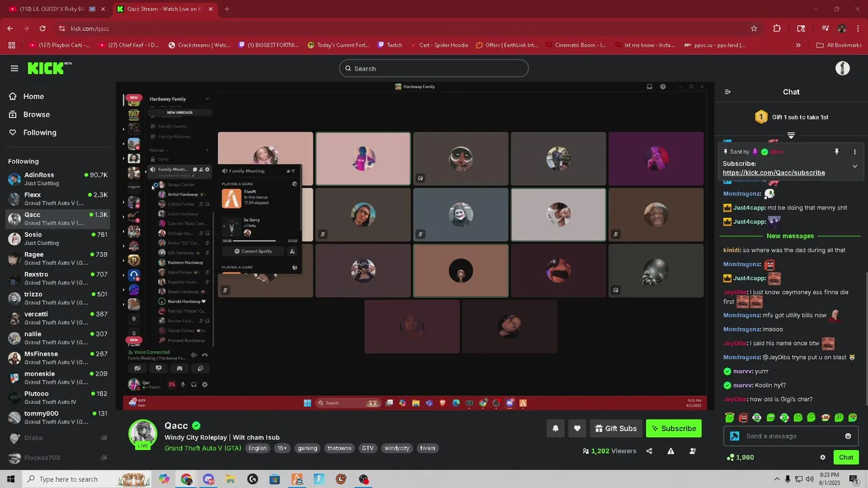Click the taskbar volume icon
The height and width of the screenshot is (488, 868).
coord(810,479)
